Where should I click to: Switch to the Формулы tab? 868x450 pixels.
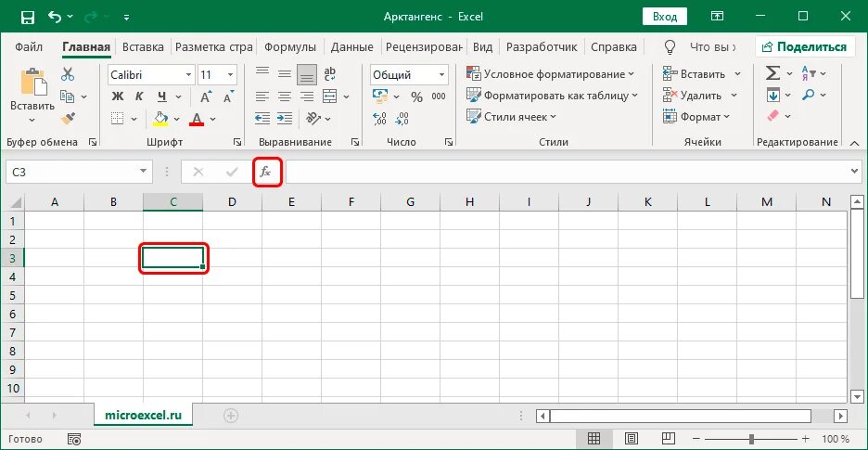[290, 47]
